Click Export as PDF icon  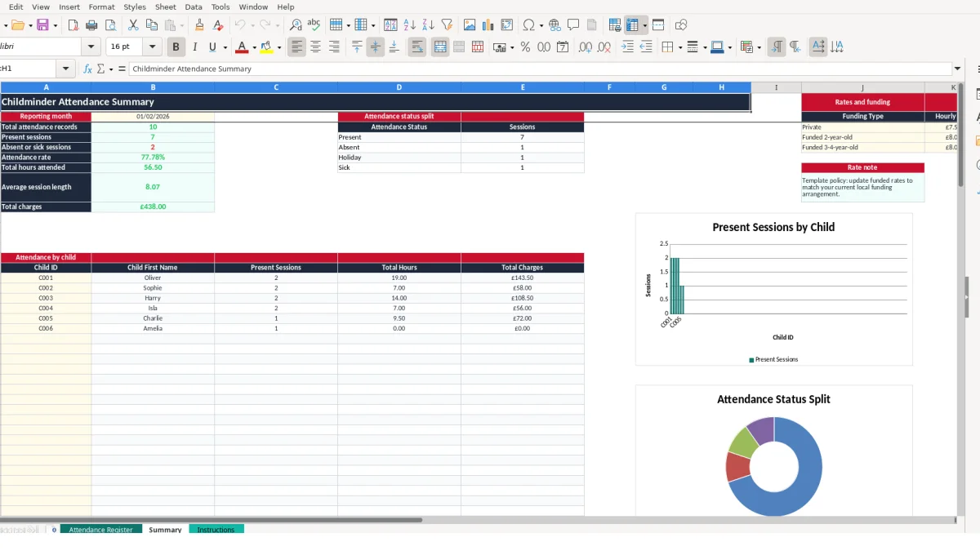point(73,25)
